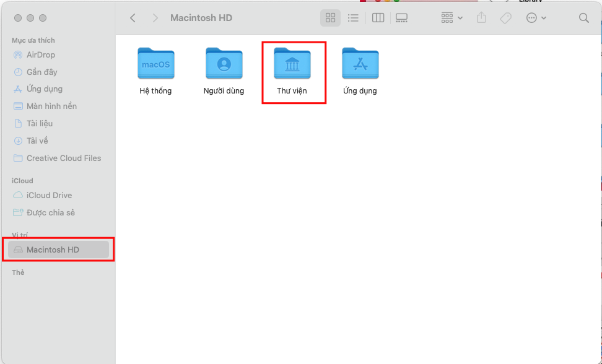The width and height of the screenshot is (602, 364).
Task: Select the Thư viện folder icon
Action: coord(292,63)
